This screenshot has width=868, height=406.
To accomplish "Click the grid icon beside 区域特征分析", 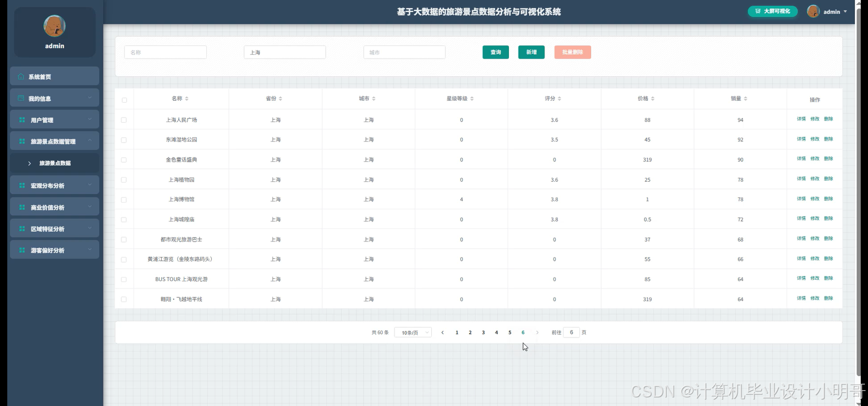I will point(22,228).
